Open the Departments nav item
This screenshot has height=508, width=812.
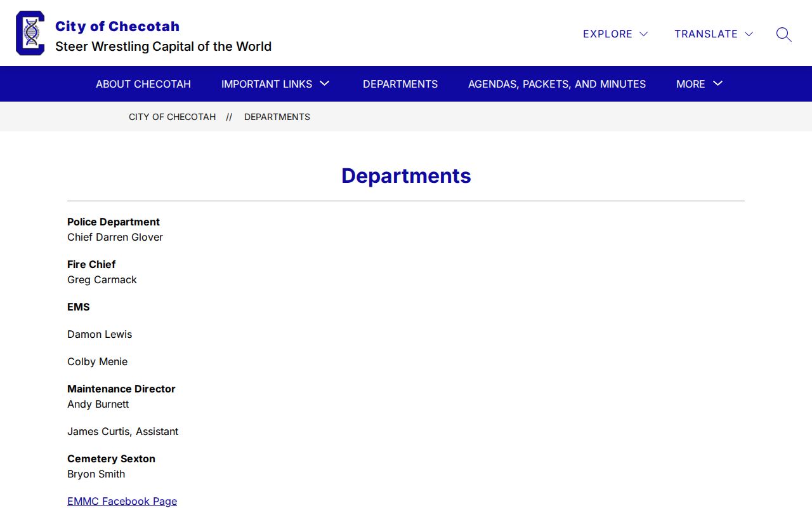pyautogui.click(x=400, y=84)
